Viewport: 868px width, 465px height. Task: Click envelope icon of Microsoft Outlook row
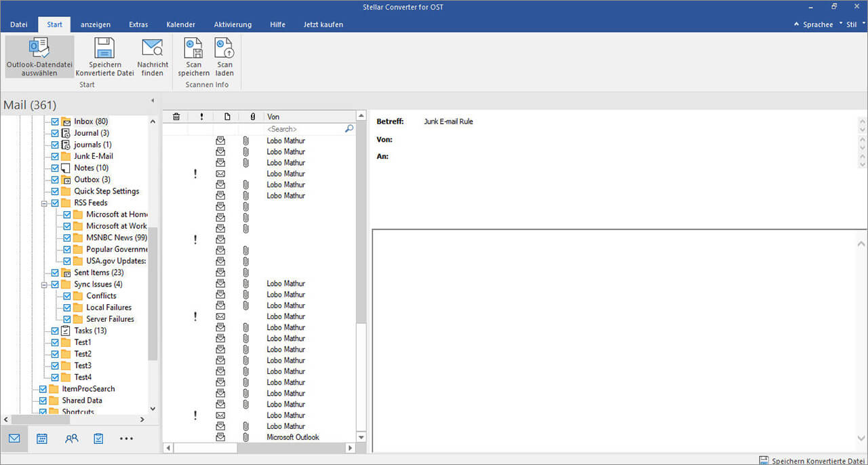[x=220, y=437]
